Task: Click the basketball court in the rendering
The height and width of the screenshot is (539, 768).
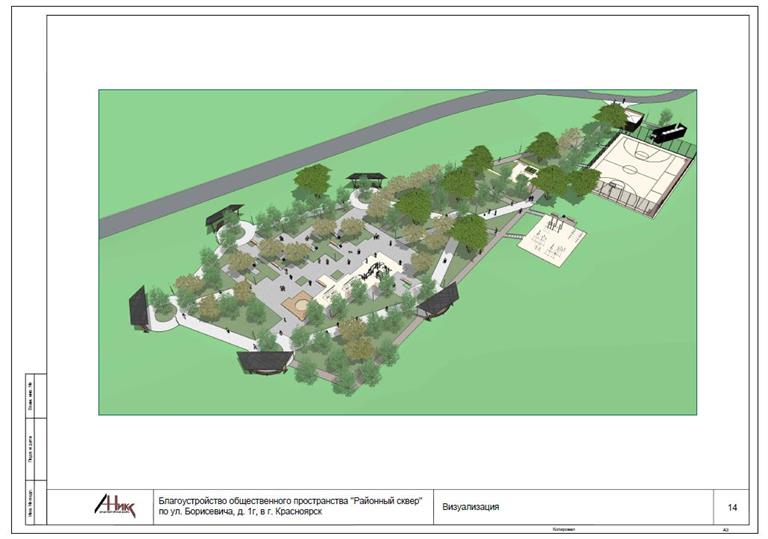Action: (x=641, y=163)
